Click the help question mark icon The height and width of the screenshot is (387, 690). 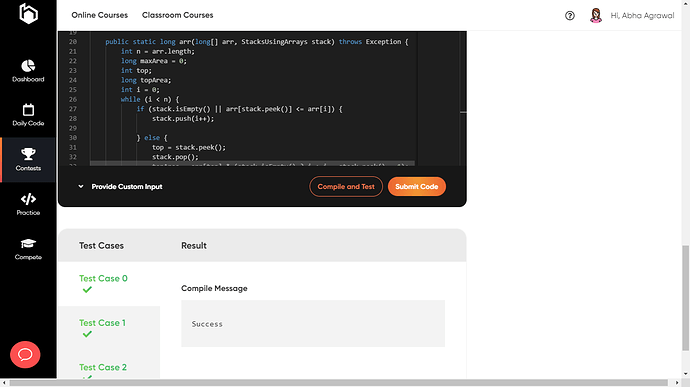pos(569,16)
